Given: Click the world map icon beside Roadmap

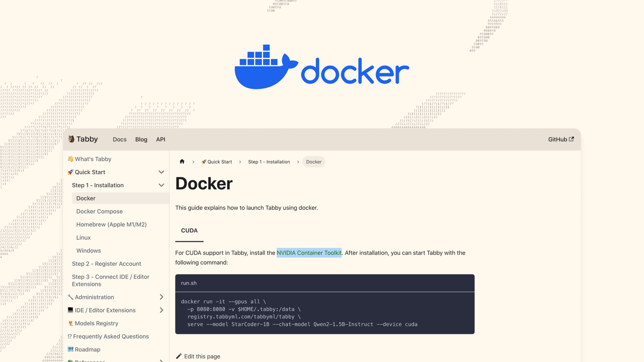Looking at the screenshot, I should click(x=70, y=349).
